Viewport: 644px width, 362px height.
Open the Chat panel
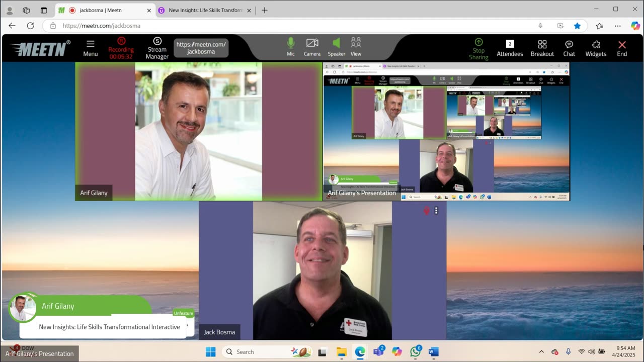[x=569, y=48]
